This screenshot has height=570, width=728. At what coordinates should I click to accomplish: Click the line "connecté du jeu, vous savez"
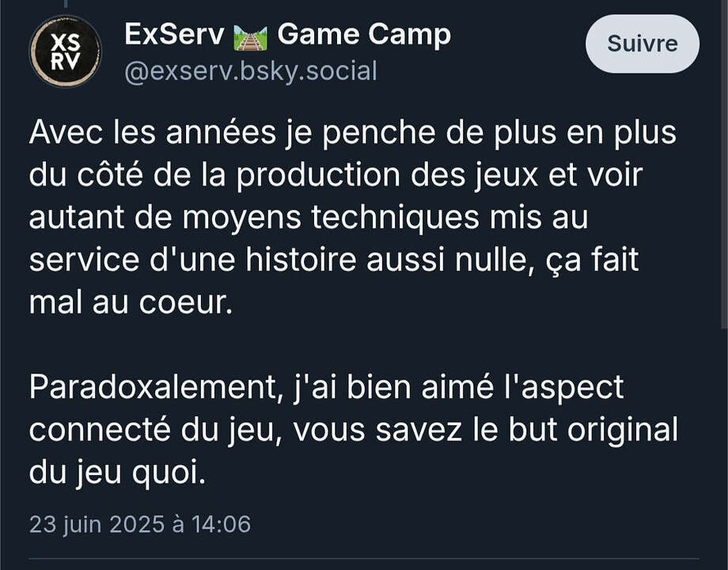[x=354, y=430]
